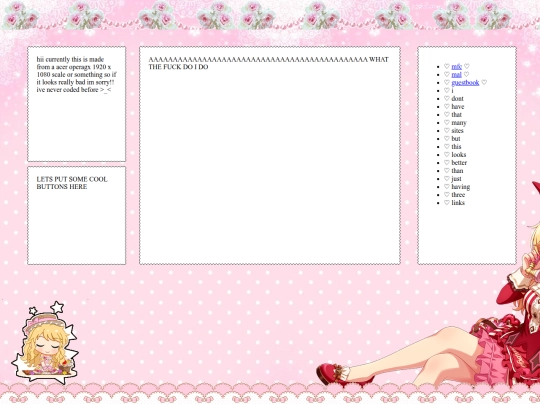Click the 'LETS PUT SOME COOL BUTTONS HERE' text
This screenshot has height=405, width=540.
coord(72,183)
